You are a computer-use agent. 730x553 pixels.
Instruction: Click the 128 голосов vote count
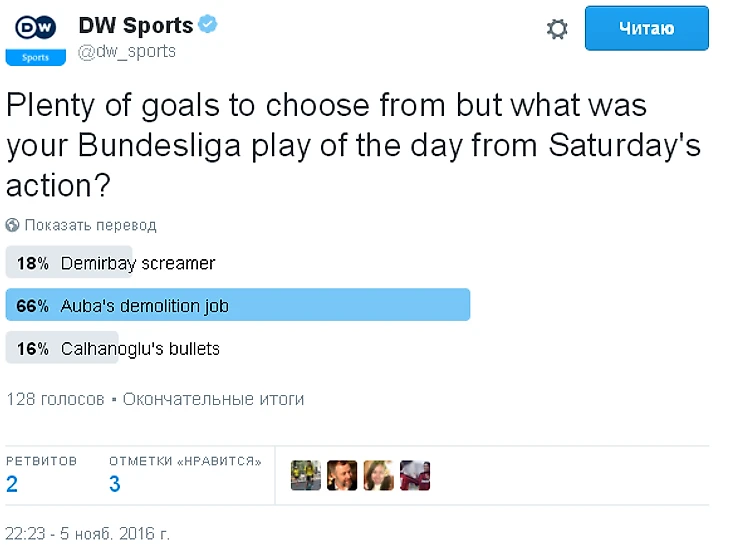pos(55,399)
